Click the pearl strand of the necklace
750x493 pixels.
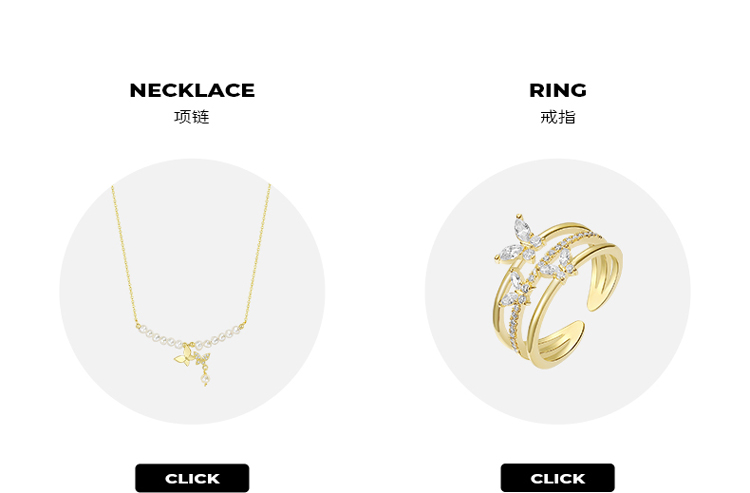pos(190,338)
